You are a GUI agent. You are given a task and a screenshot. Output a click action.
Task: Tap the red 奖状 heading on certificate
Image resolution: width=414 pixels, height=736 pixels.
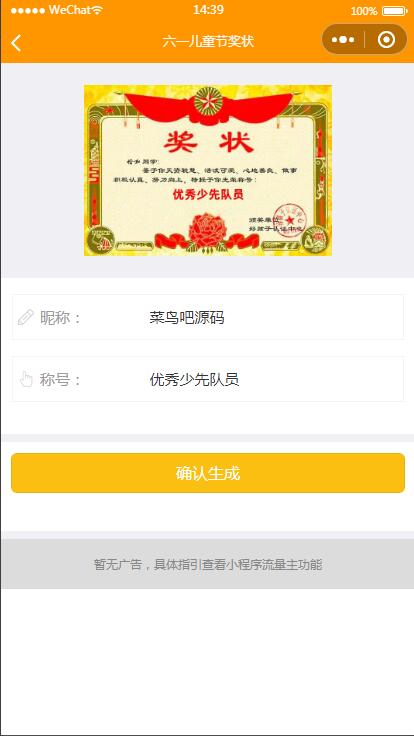tap(208, 142)
